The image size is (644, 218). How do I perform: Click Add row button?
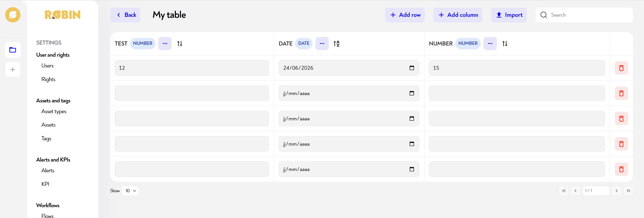point(405,15)
